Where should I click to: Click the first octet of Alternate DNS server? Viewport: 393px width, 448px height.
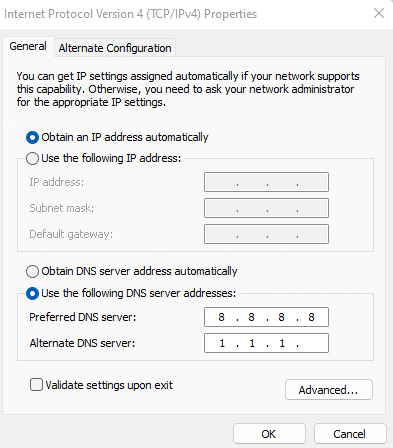(x=222, y=343)
